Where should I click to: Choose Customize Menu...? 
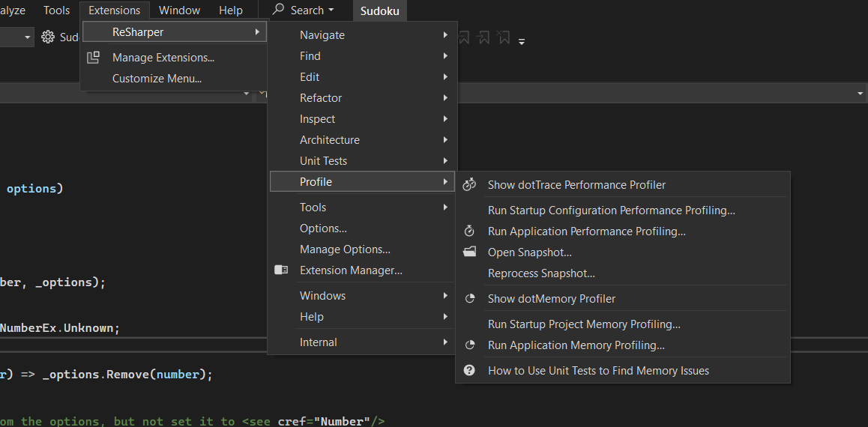coord(175,79)
